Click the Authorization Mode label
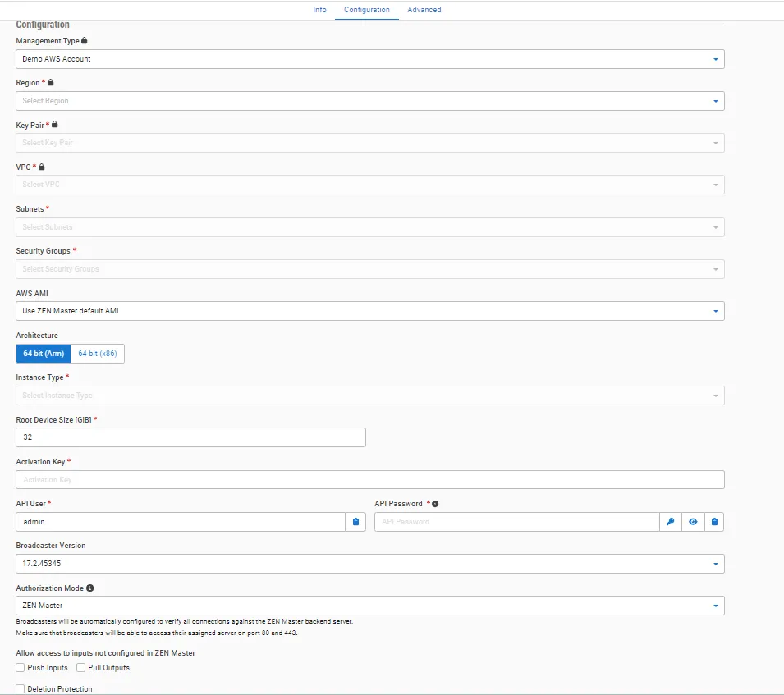The height and width of the screenshot is (695, 784). [49, 588]
